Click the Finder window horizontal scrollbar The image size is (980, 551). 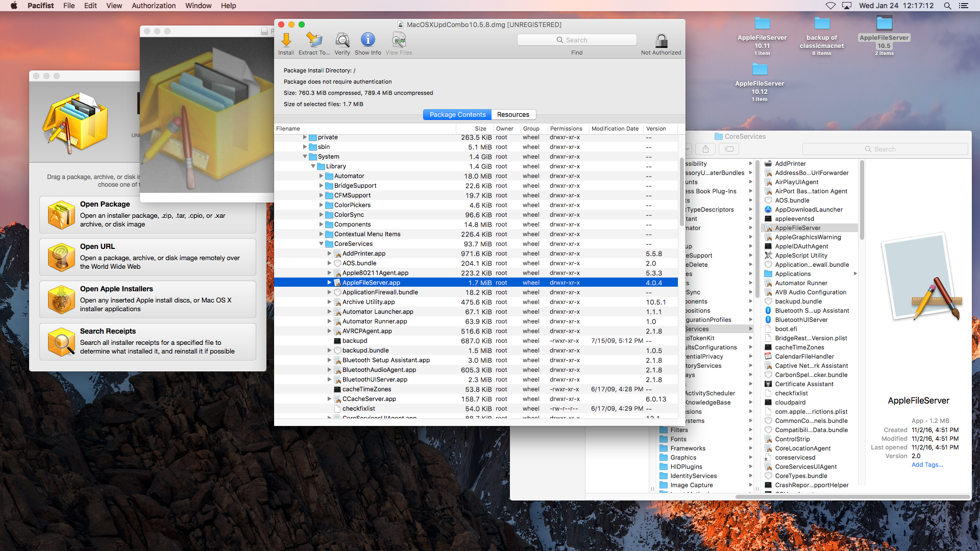[852, 496]
